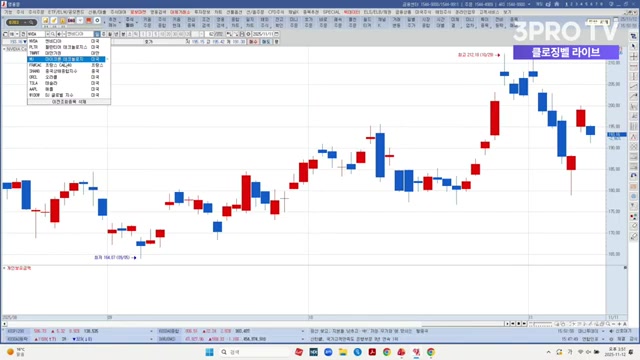640x360 pixels.
Task: Open the 투자정보 menu
Action: 202,12
